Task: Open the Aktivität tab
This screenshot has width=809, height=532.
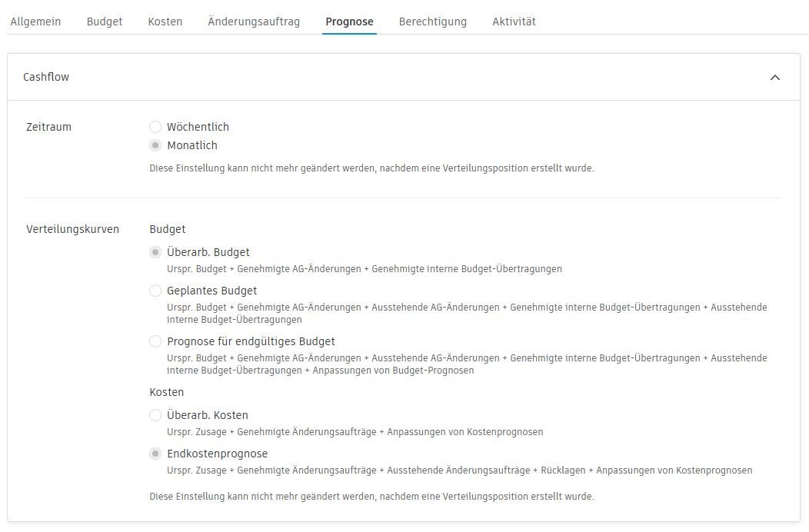Action: (514, 22)
